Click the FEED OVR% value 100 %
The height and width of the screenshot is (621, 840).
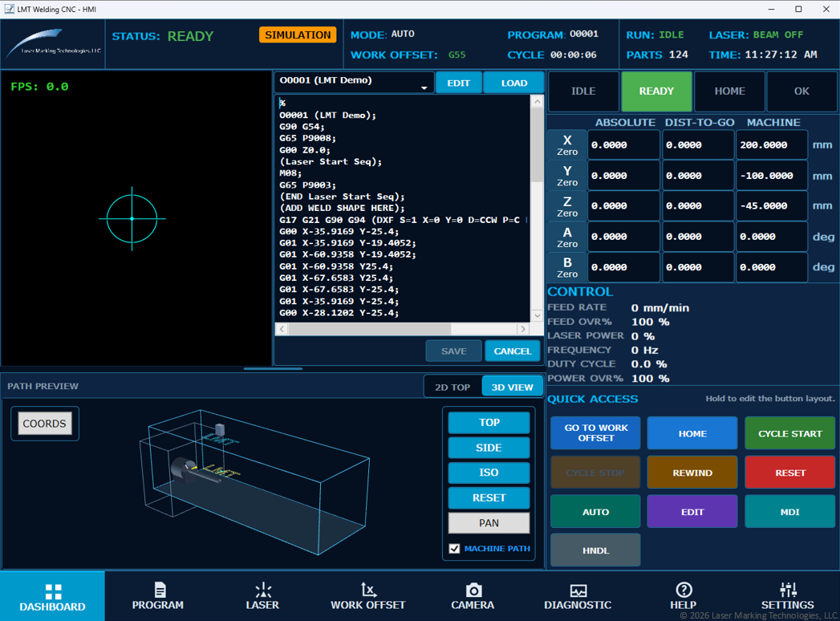[x=651, y=322]
